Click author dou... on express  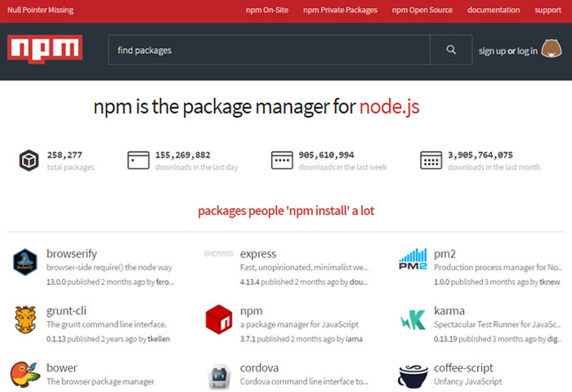tap(359, 282)
